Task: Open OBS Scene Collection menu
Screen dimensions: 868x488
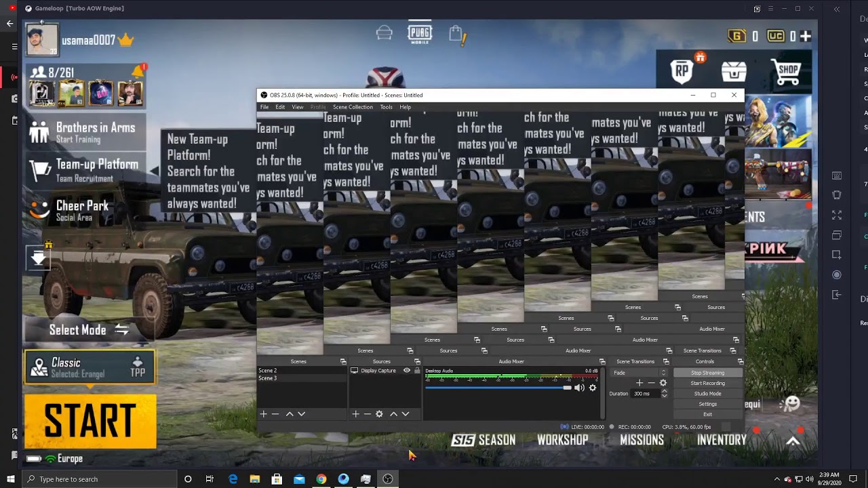Action: [353, 107]
